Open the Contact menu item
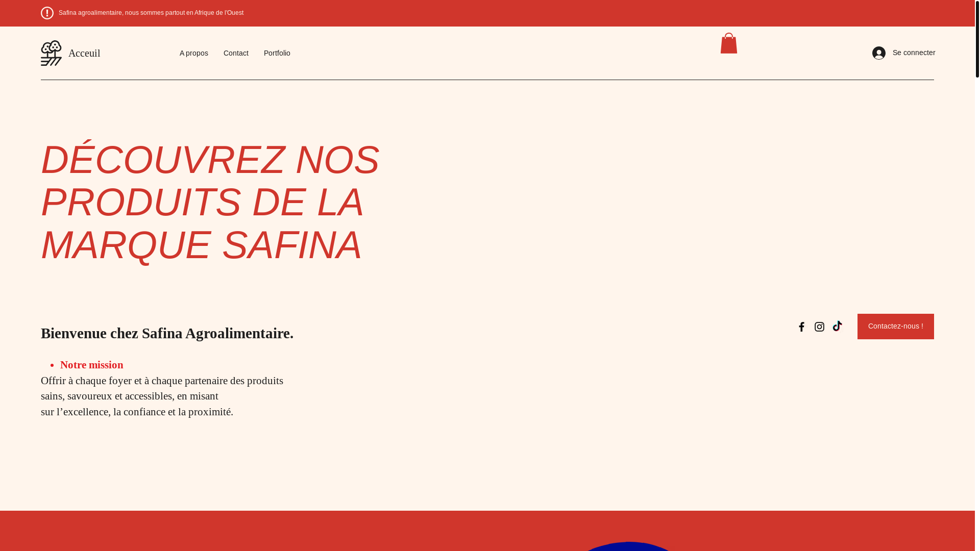 pos(236,53)
